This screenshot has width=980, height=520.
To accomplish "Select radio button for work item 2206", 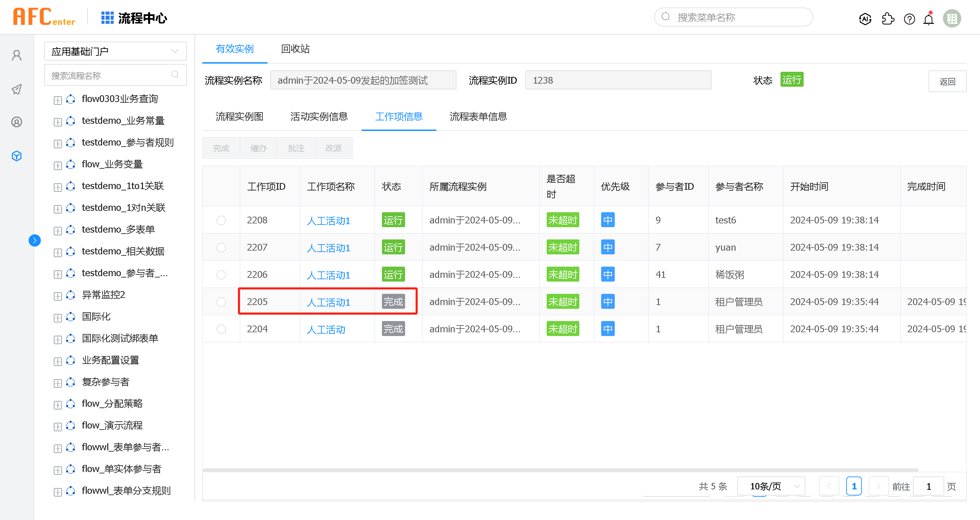I will click(x=221, y=275).
